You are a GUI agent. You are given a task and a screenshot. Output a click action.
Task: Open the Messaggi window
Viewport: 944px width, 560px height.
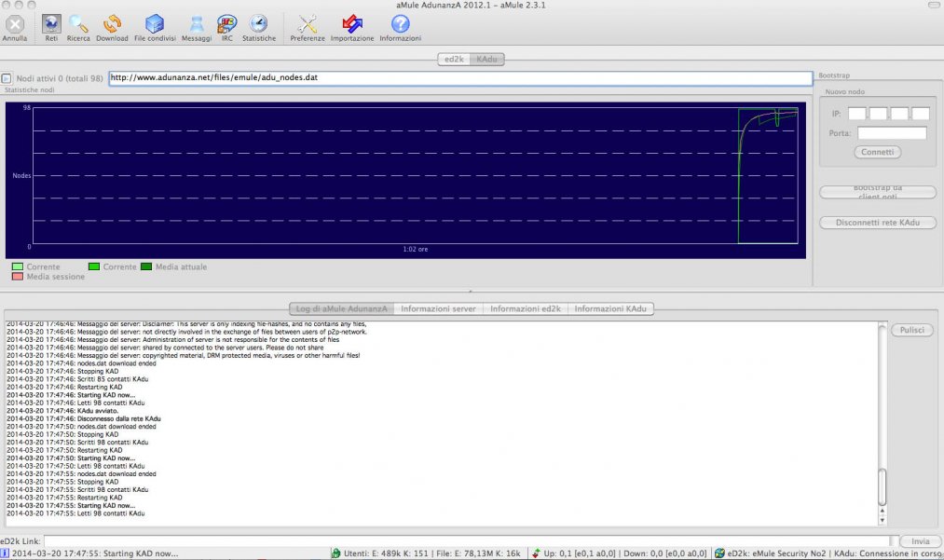click(197, 24)
